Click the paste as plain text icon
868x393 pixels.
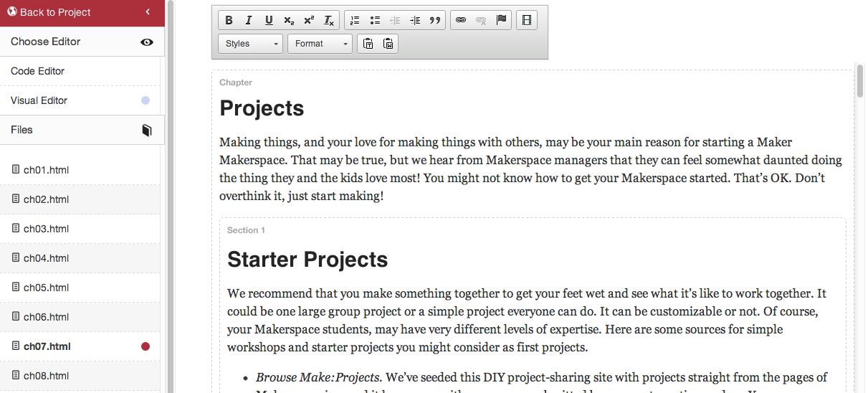tap(368, 44)
